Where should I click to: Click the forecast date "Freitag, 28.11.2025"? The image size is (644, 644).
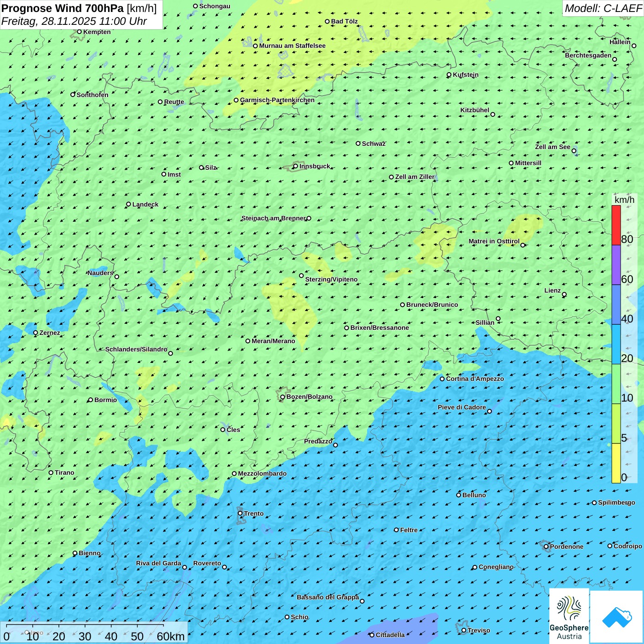(49, 21)
